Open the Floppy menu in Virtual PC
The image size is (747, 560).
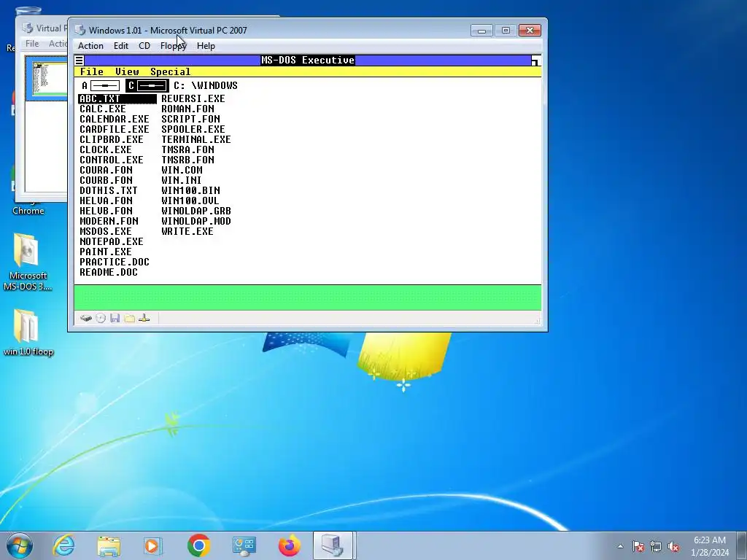pyautogui.click(x=174, y=46)
